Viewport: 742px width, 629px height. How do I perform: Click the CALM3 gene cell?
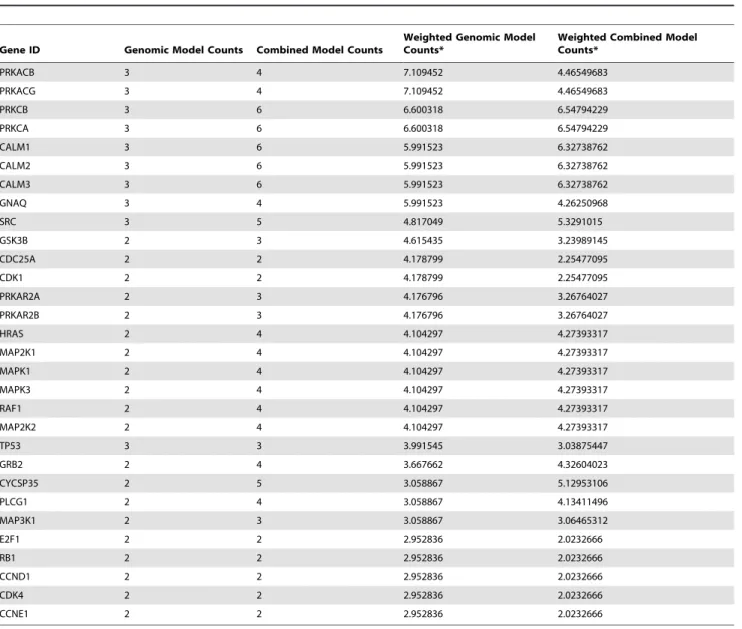pos(15,185)
